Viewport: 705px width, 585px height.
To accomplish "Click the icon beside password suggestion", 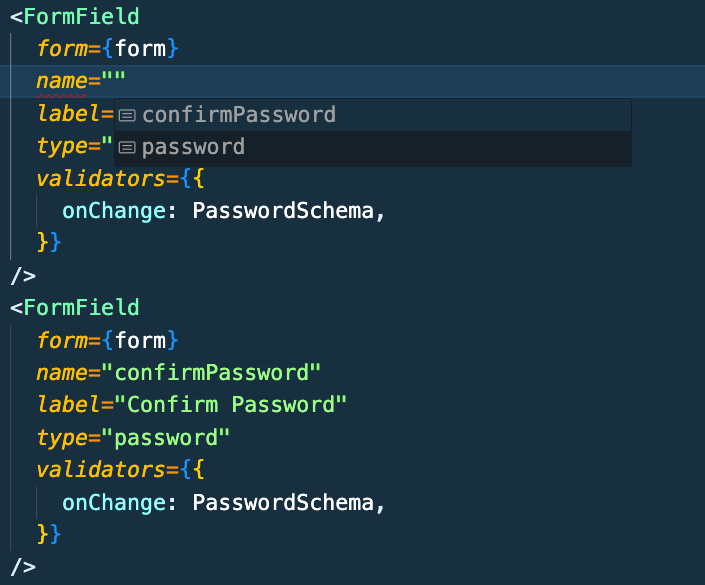I will coord(127,147).
